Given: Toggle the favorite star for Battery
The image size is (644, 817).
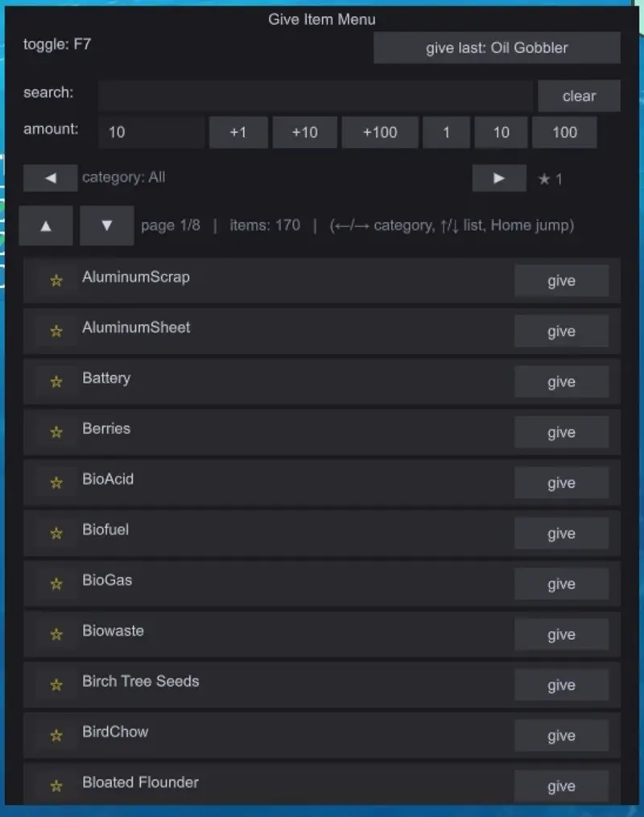Looking at the screenshot, I should (56, 382).
